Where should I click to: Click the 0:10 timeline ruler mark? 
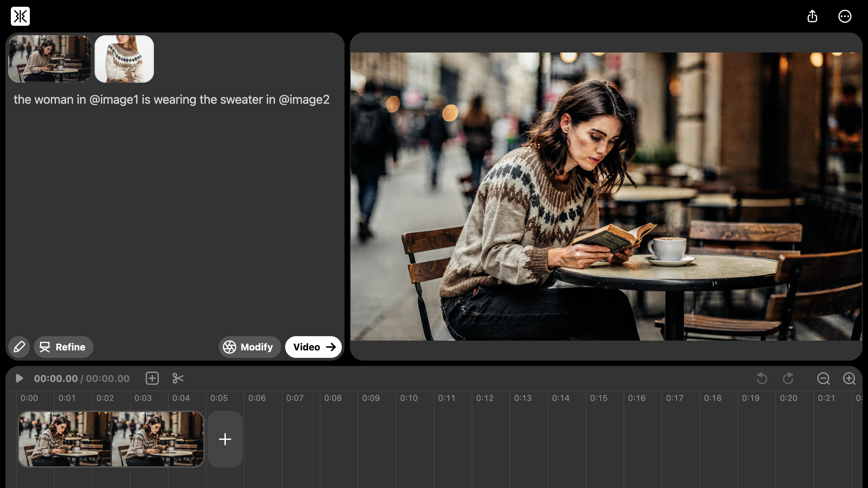click(x=409, y=398)
